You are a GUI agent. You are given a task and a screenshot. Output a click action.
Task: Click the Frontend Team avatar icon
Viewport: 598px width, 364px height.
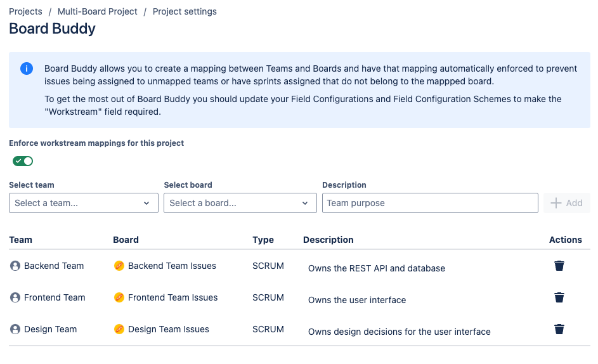point(15,298)
